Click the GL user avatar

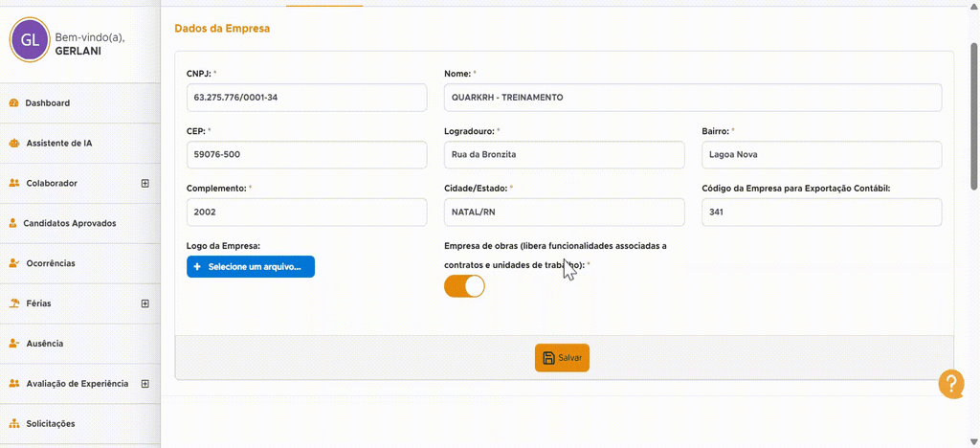coord(30,40)
